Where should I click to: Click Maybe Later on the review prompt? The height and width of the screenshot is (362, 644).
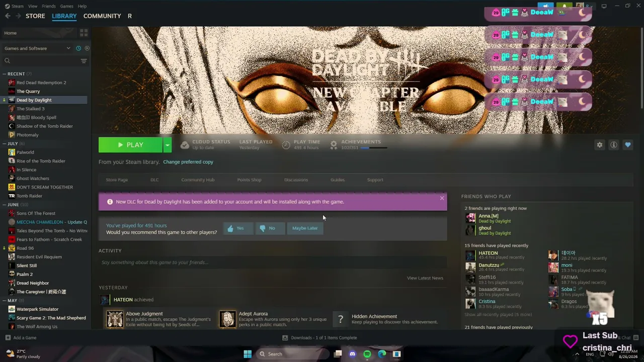tap(305, 228)
